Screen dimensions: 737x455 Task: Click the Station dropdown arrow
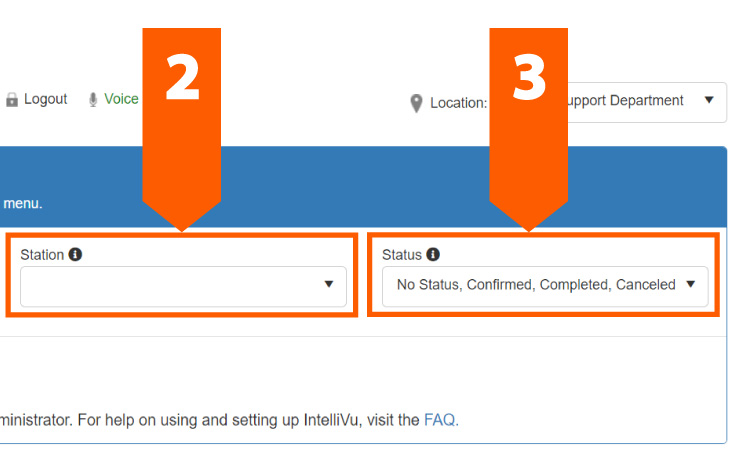328,285
